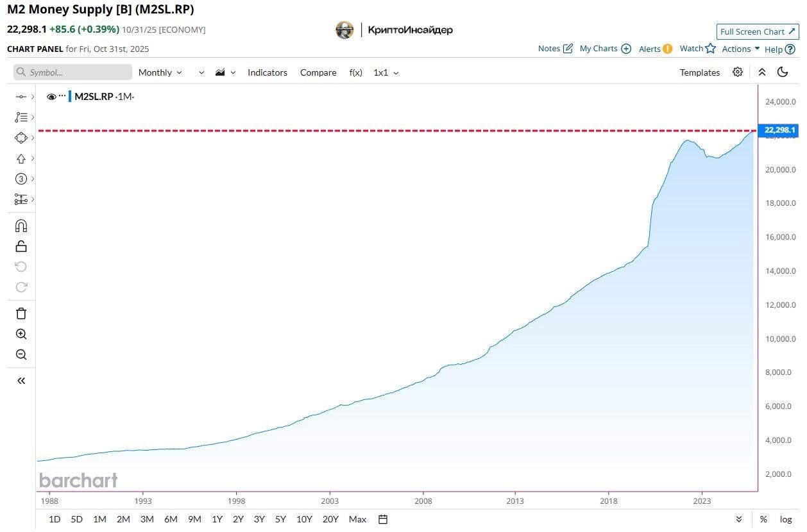Screen dimensions: 807x532
Task: Toggle dark mode moon icon
Action: [783, 72]
